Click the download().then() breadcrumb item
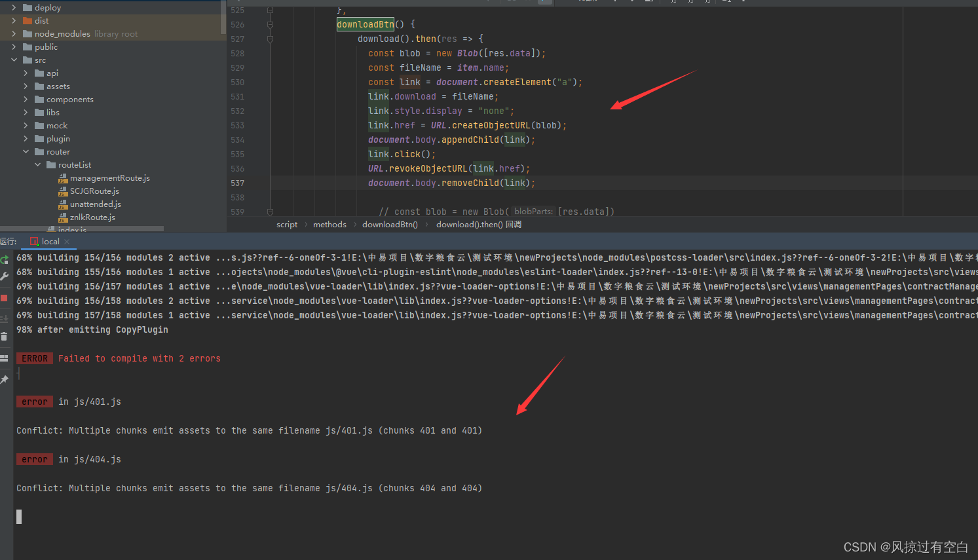 coord(479,225)
